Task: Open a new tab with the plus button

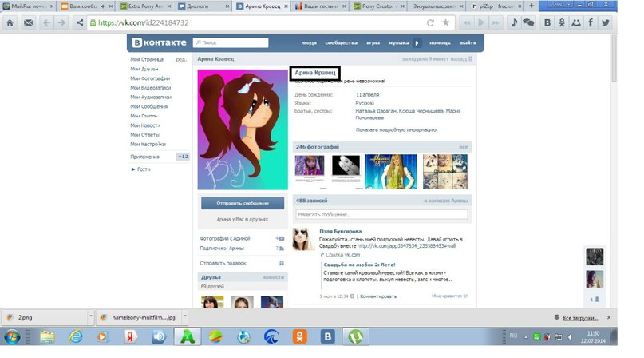Action: (x=531, y=6)
